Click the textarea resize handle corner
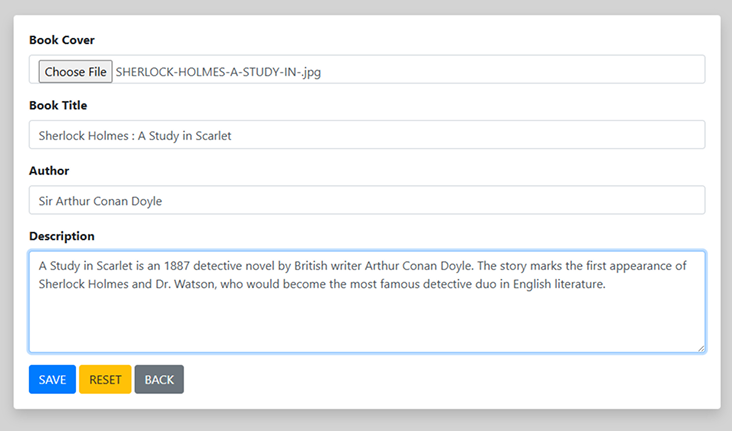 (701, 348)
